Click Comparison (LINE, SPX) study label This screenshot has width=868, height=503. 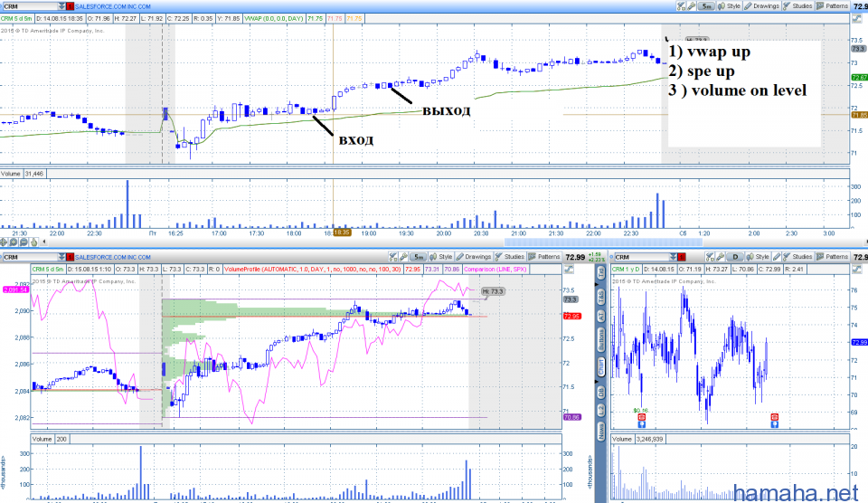(495, 270)
